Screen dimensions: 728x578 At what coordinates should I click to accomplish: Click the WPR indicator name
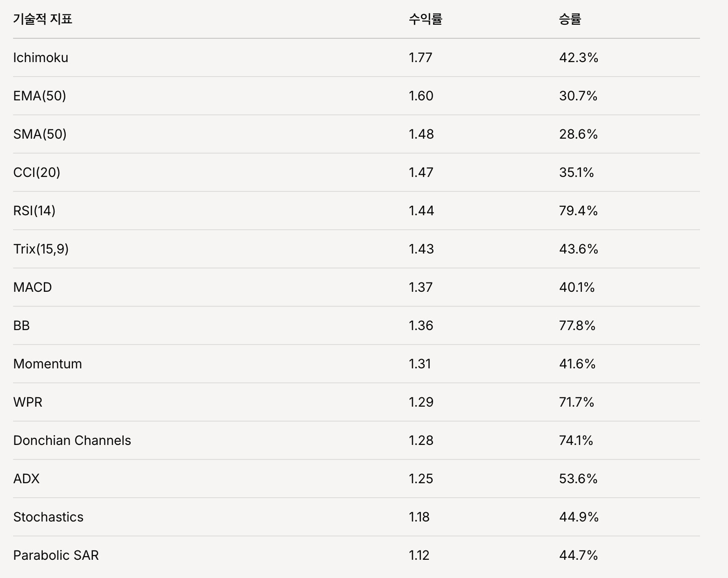pos(28,402)
